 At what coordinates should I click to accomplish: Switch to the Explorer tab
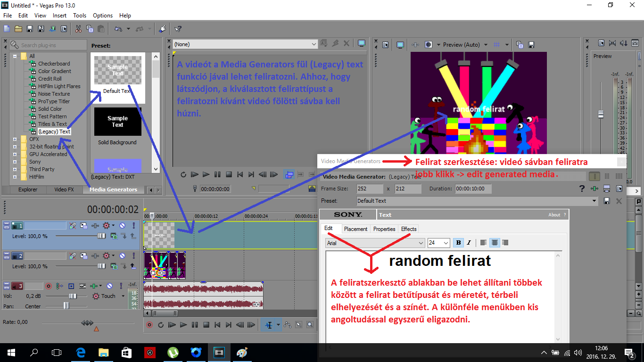point(28,189)
